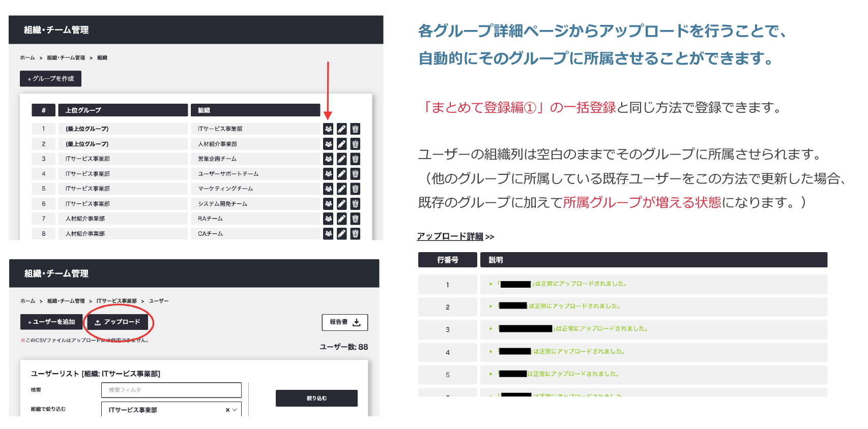Click the 組織 column header
The image size is (868, 429).
pyautogui.click(x=255, y=110)
